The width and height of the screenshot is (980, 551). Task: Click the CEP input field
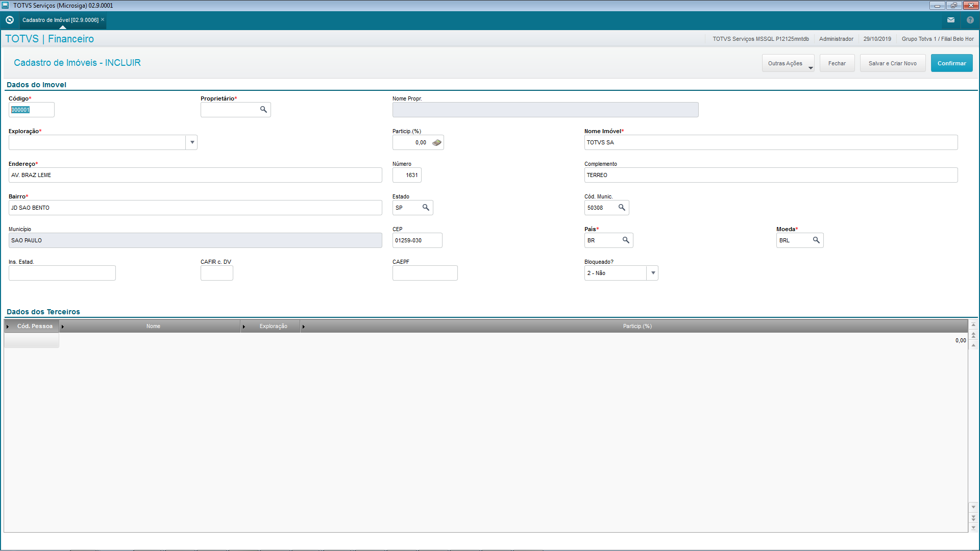(416, 240)
